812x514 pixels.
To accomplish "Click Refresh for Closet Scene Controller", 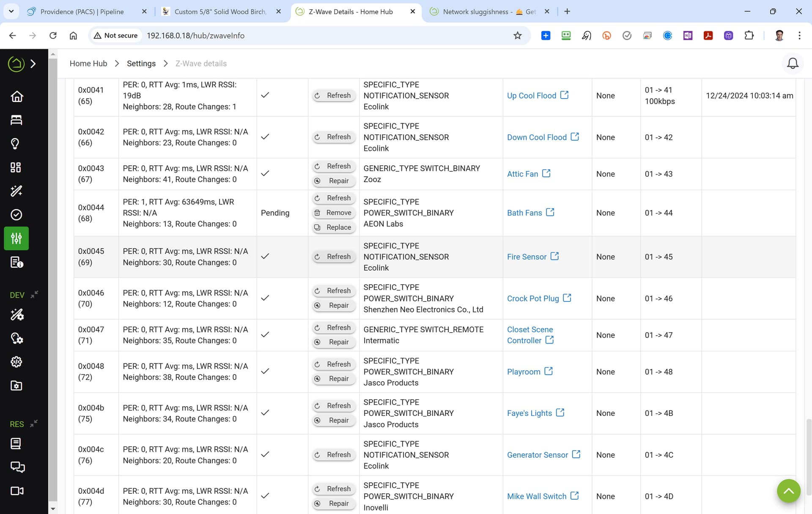I will coord(334,328).
